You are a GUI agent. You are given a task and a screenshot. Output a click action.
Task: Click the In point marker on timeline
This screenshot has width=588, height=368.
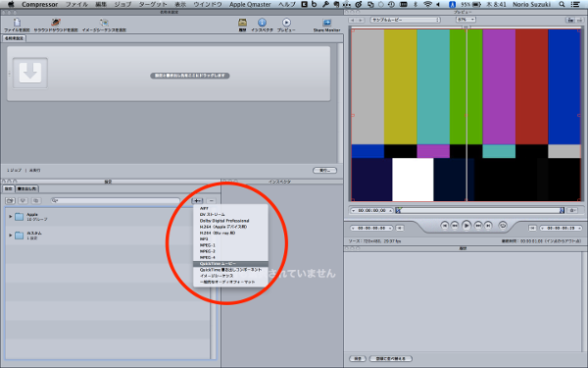(398, 211)
